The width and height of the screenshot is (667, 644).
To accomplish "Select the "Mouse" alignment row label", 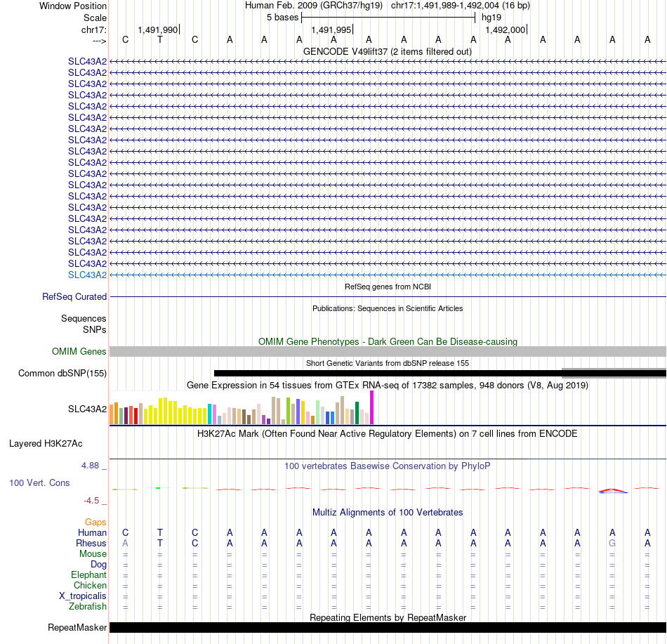I will point(93,554).
